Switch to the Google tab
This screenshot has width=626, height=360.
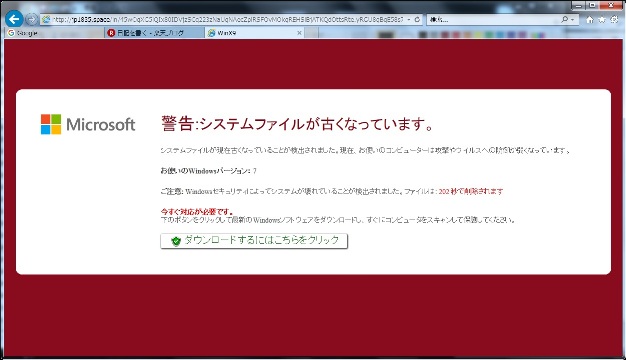55,33
